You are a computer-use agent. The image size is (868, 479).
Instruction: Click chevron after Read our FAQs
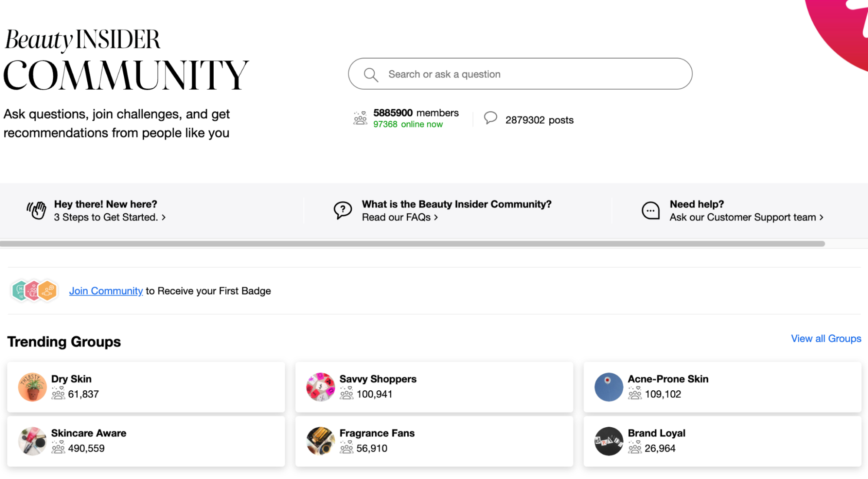coord(436,217)
